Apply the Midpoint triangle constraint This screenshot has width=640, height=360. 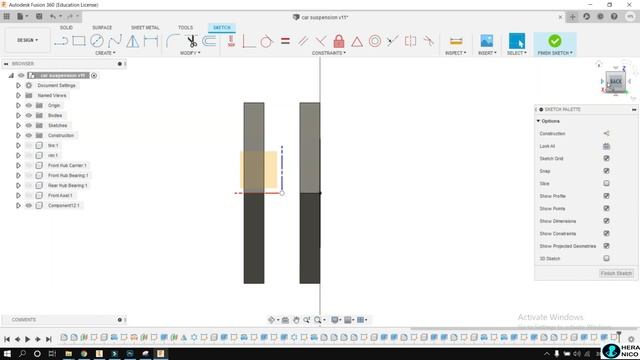pos(357,41)
